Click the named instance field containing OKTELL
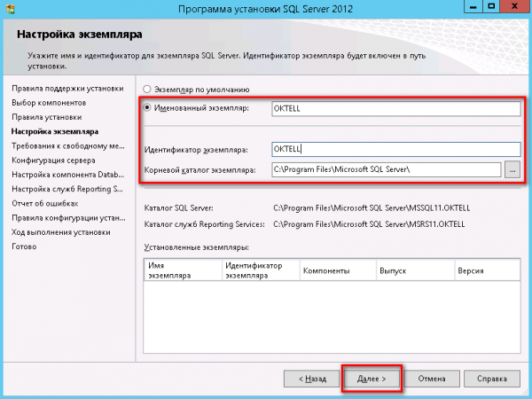The height and width of the screenshot is (399, 532). tap(395, 108)
